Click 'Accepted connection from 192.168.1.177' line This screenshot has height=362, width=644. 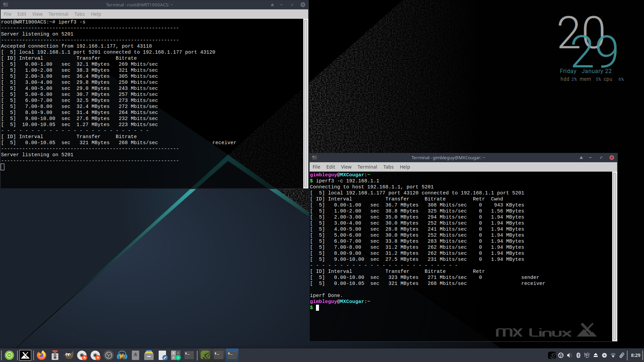(76, 46)
